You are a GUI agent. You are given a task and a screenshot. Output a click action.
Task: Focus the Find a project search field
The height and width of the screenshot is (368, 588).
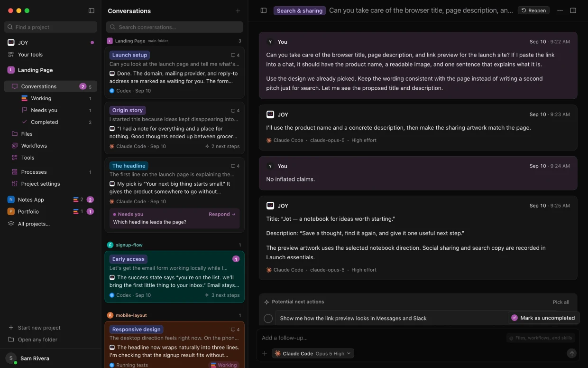pyautogui.click(x=51, y=27)
